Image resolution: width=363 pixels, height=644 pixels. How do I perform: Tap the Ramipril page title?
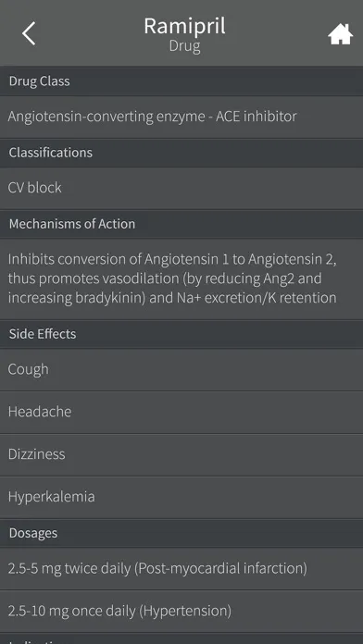click(184, 26)
